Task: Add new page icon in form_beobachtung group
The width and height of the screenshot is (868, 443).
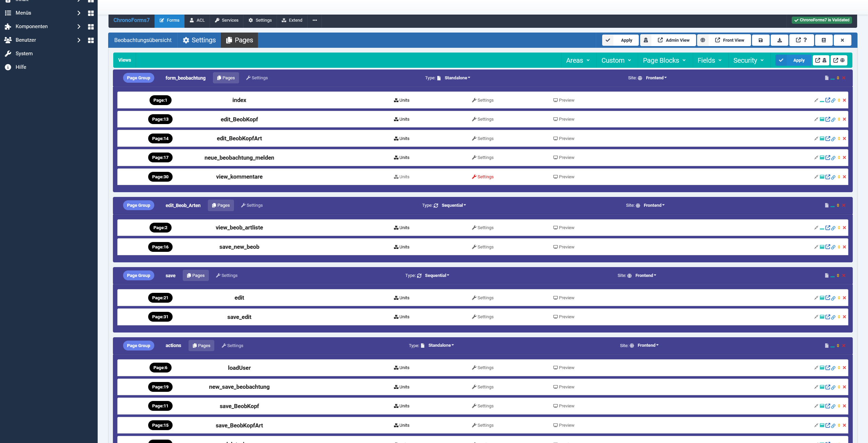Action: click(x=827, y=78)
